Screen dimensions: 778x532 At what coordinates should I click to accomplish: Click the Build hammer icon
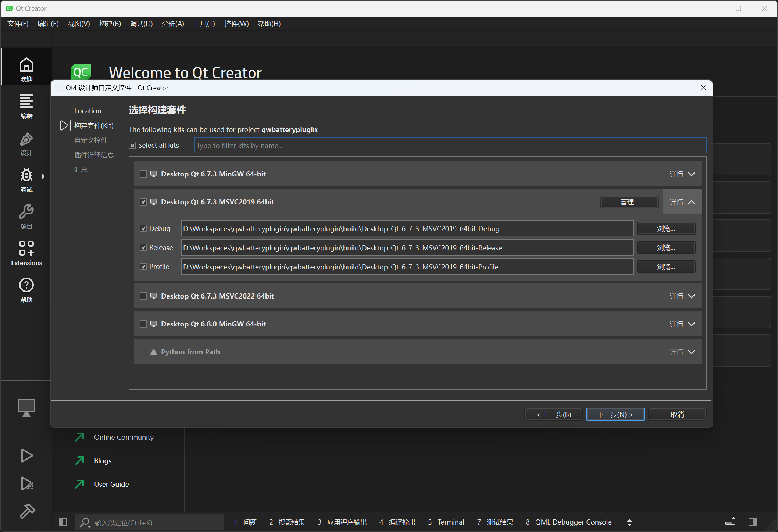tap(27, 511)
